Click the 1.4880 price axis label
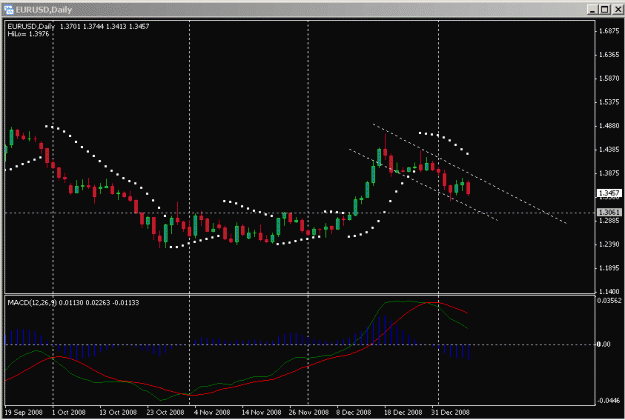This screenshot has width=625, height=420. 609,126
